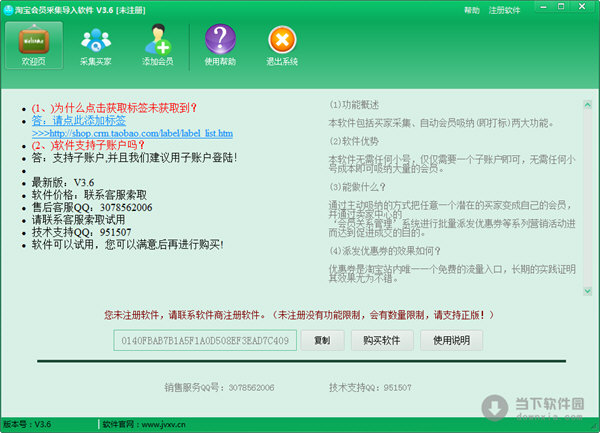Click the 退出系统 exit system icon

coord(282,46)
